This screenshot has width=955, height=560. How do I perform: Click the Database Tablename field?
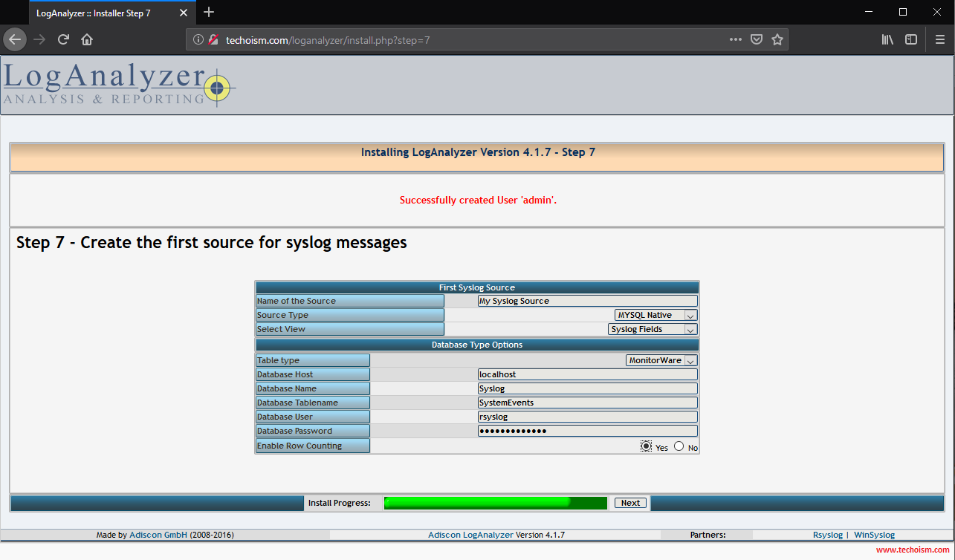click(x=588, y=403)
